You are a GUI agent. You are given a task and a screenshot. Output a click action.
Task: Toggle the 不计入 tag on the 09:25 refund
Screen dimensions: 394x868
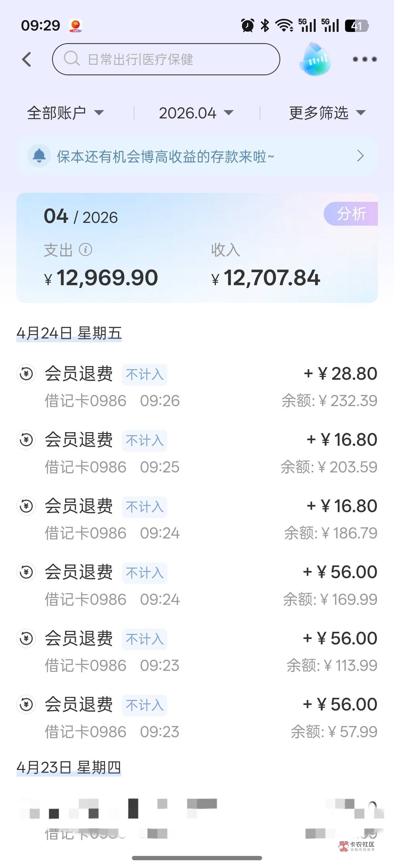pos(144,441)
